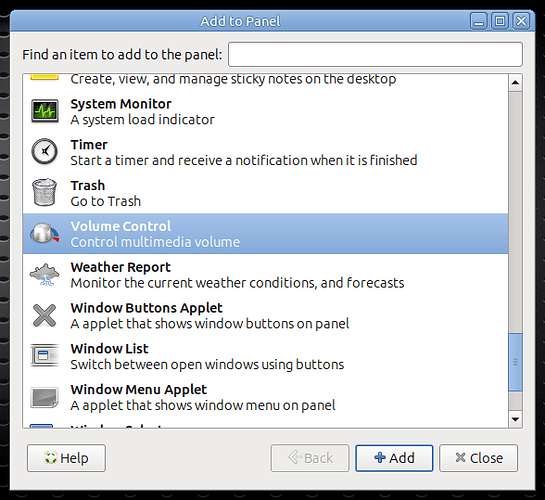Select 'Switch between open windows using buttons' text
The image size is (545, 500).
point(207,365)
